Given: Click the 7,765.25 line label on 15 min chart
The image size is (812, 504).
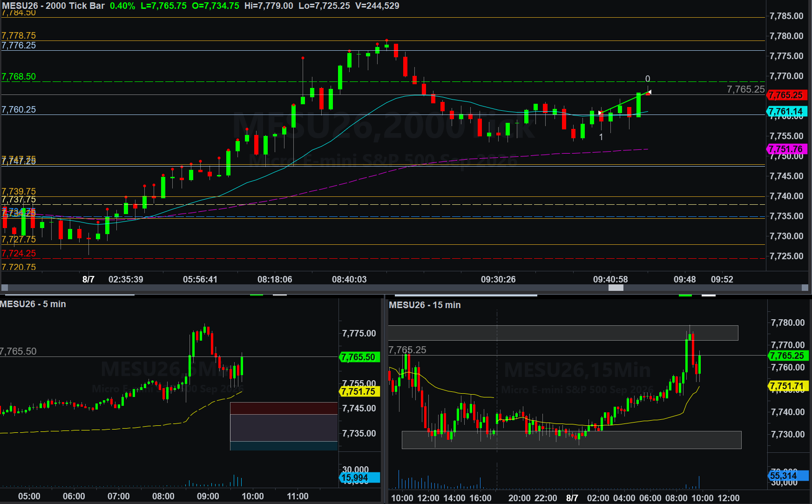Looking at the screenshot, I should point(407,350).
